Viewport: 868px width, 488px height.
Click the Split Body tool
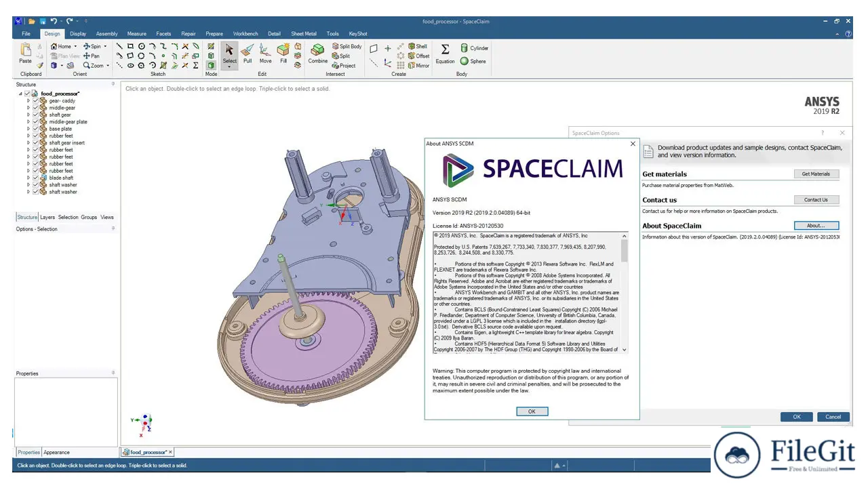pos(347,47)
